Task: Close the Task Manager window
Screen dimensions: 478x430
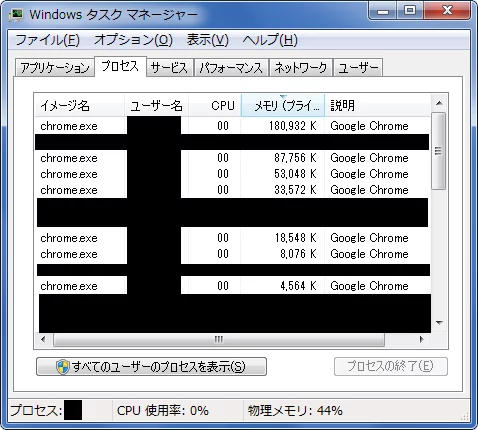Action: (447, 11)
